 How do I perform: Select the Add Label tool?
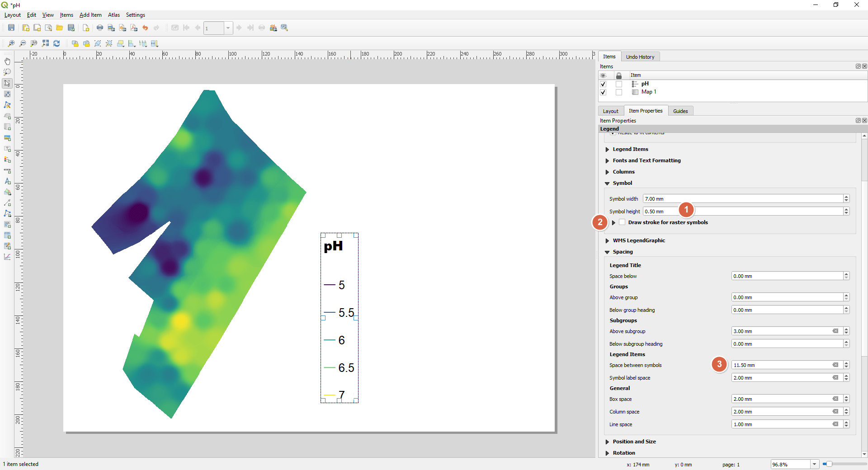click(7, 149)
